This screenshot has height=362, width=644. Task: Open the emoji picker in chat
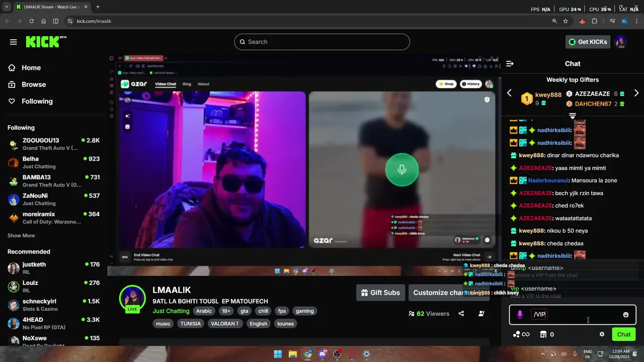[x=626, y=315]
